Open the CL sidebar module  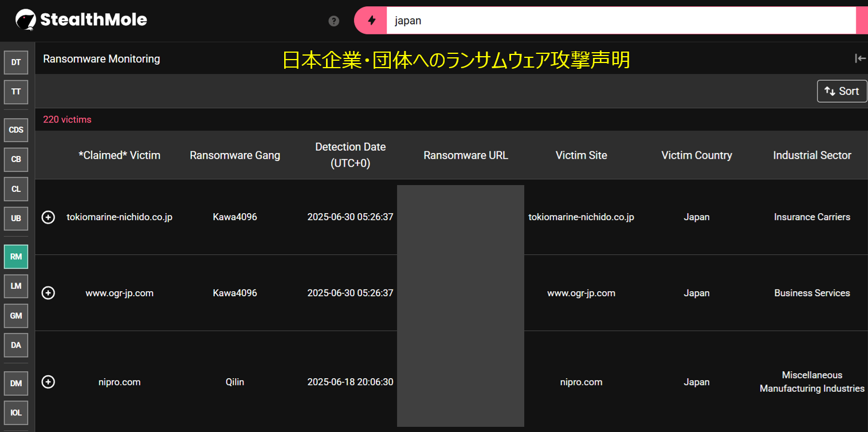16,188
